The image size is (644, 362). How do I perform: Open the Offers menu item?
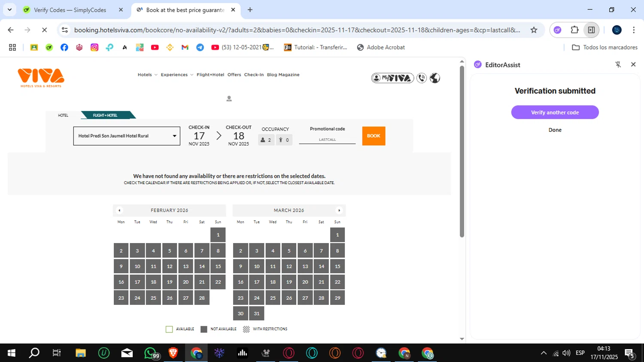234,75
